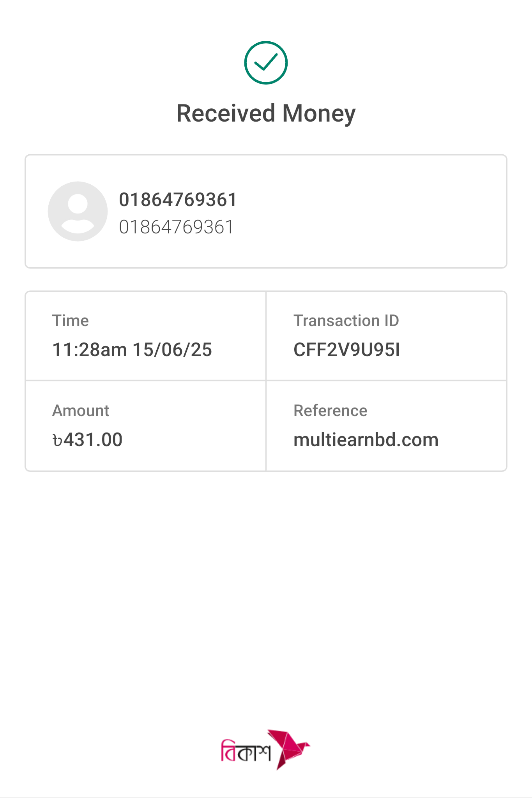The image size is (532, 798).
Task: Select the amount value 431.00
Action: (x=93, y=440)
